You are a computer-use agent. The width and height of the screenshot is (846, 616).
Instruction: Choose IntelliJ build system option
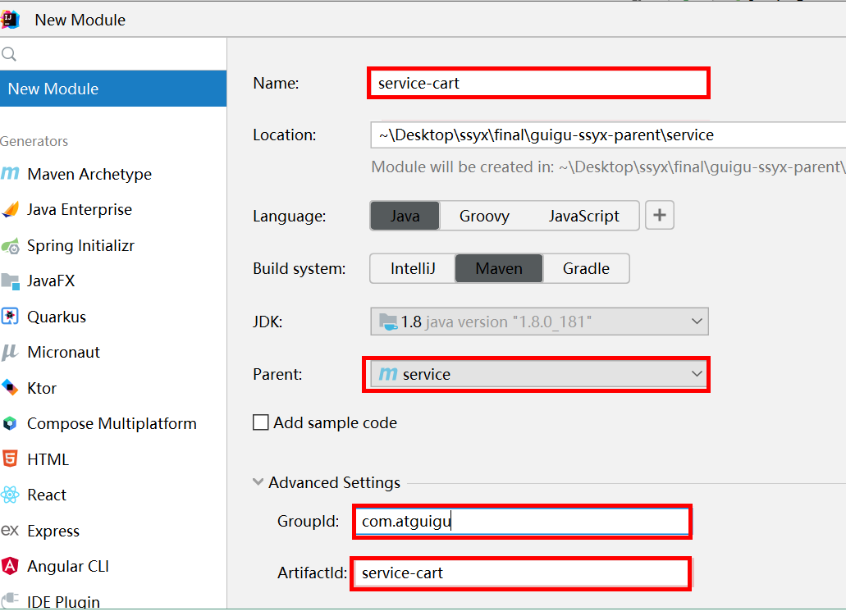point(413,268)
